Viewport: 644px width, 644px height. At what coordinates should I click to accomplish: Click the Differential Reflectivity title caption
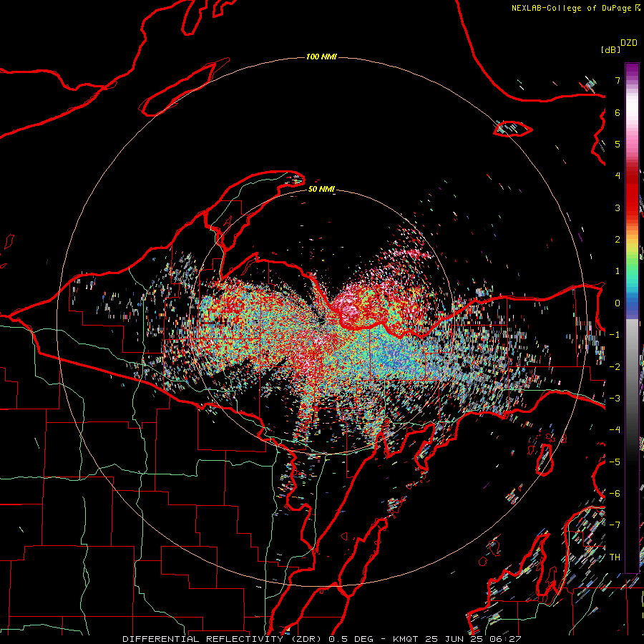[x=322, y=639]
